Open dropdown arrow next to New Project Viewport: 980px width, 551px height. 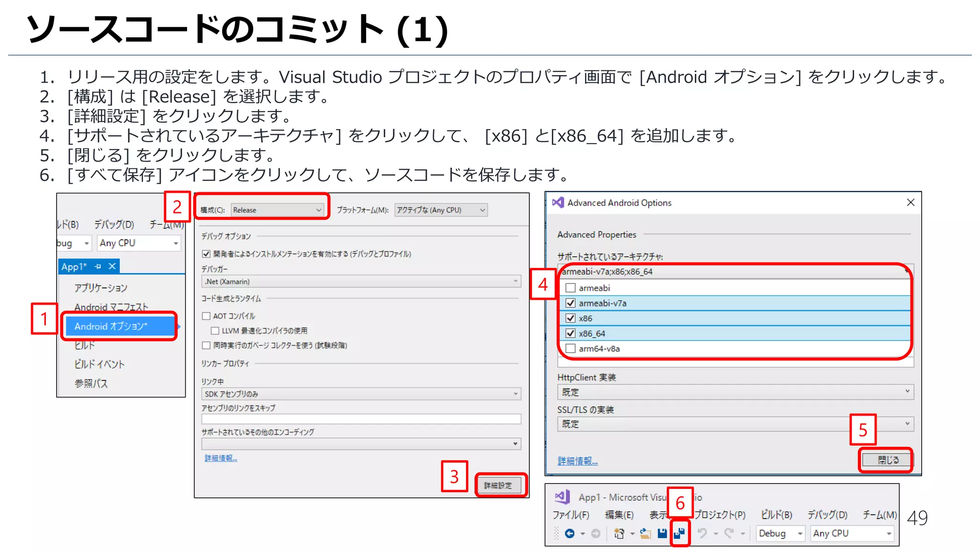[632, 534]
